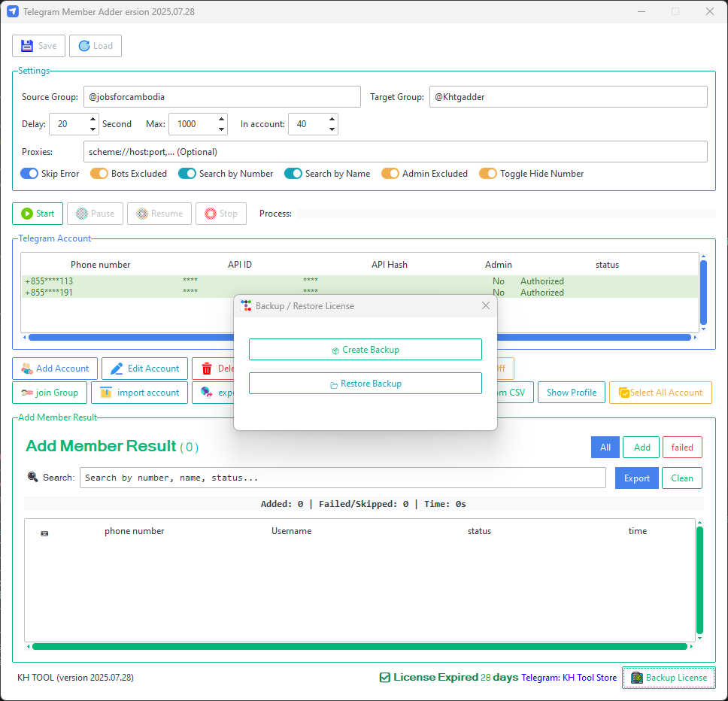The height and width of the screenshot is (701, 728).
Task: Click the search magnifier icon
Action: (32, 477)
